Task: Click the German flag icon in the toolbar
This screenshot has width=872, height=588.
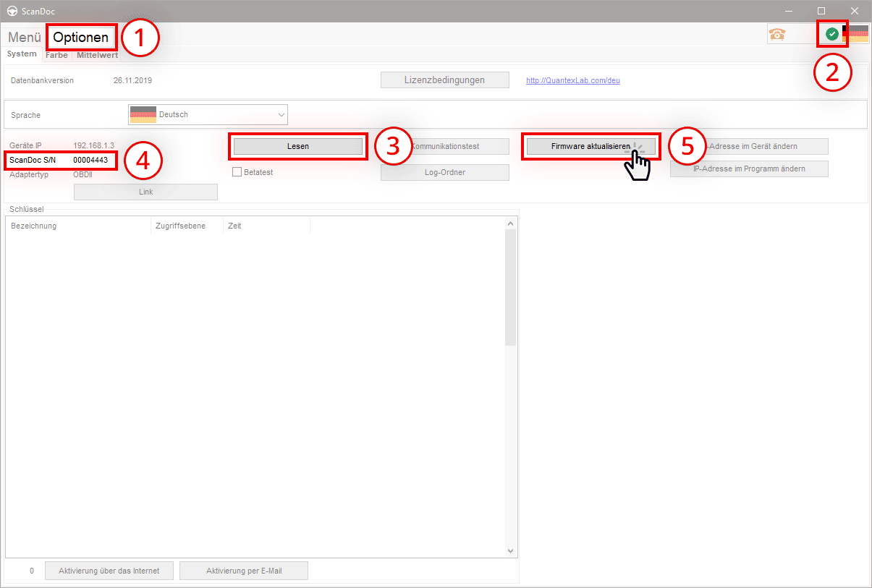Action: [x=860, y=34]
